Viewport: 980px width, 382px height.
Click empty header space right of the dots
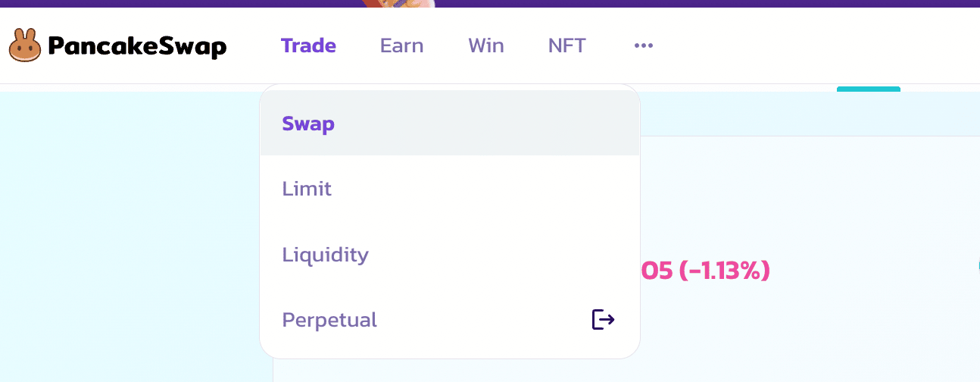coord(795,46)
